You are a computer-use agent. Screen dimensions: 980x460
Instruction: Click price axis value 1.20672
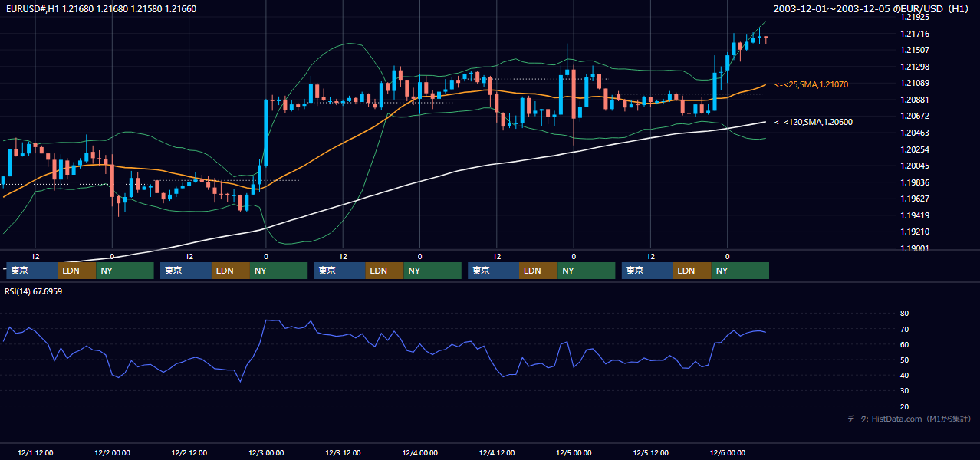click(x=915, y=116)
